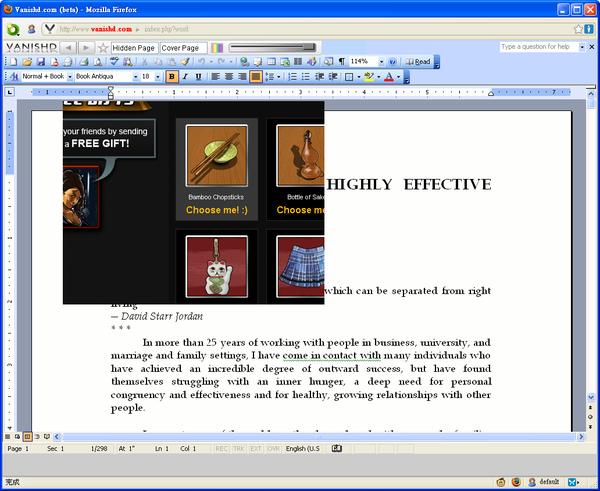Click the Vanishd opacity slider handle
600x491 pixels.
(x=310, y=47)
